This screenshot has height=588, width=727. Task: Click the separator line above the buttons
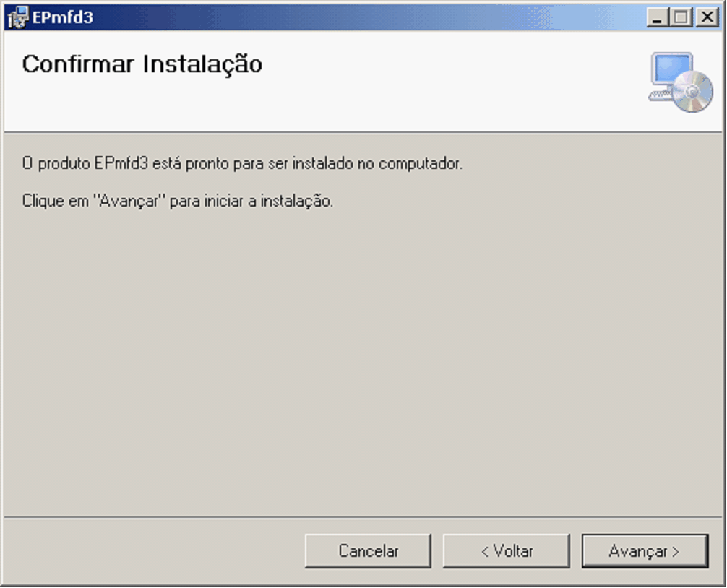coord(363,517)
